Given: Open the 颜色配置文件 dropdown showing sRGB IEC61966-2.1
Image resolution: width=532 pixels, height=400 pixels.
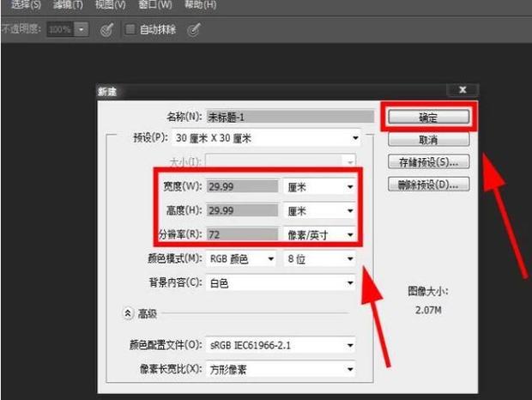Looking at the screenshot, I should [281, 345].
